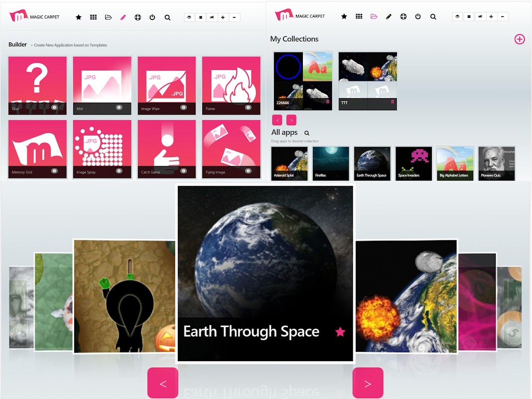Open pencil builder icon in My Collections toolbar
Screen dimensions: 532x399
click(x=389, y=16)
